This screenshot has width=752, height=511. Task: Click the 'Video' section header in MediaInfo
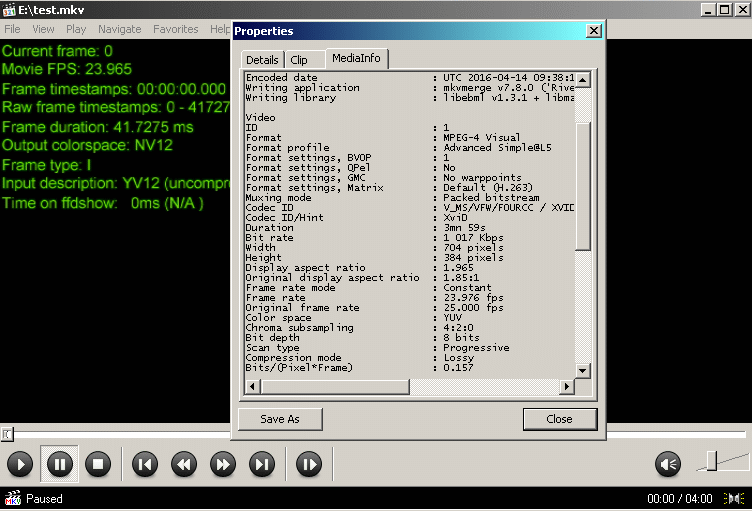coord(260,118)
